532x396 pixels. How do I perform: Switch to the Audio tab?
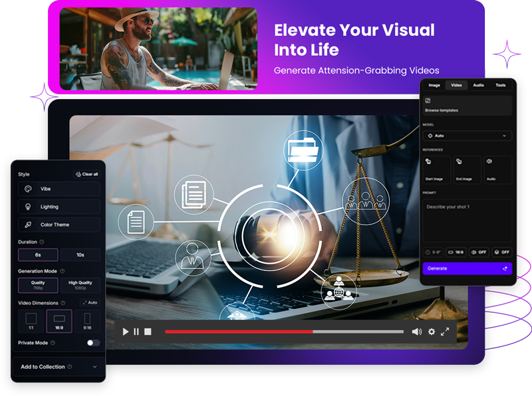pyautogui.click(x=478, y=85)
